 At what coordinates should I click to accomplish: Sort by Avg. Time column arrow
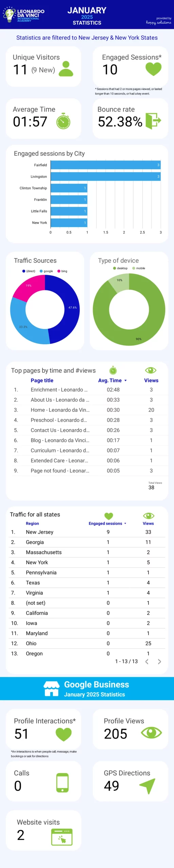point(125,380)
